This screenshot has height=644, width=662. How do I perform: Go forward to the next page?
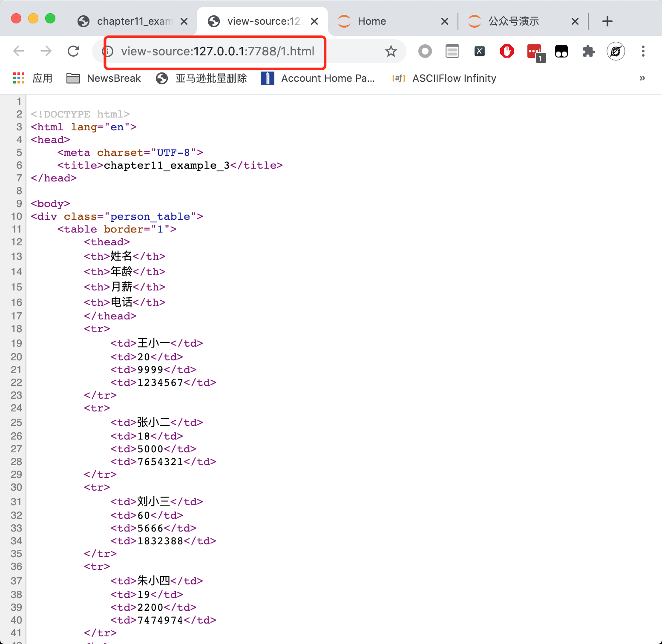point(46,51)
